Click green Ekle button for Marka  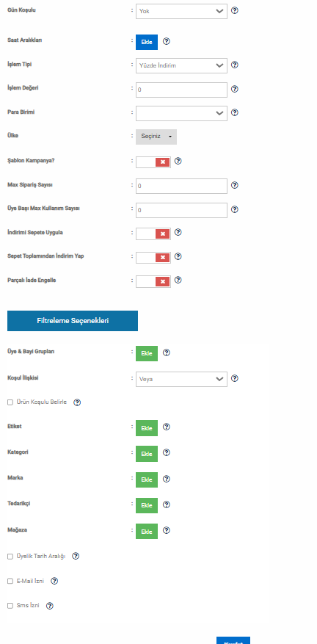[x=147, y=480]
